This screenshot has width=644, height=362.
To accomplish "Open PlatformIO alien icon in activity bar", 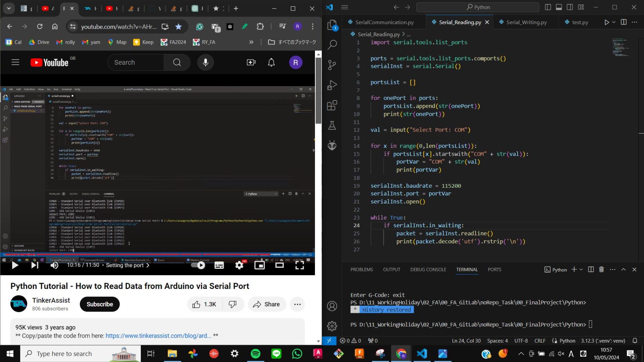I will 332,145.
